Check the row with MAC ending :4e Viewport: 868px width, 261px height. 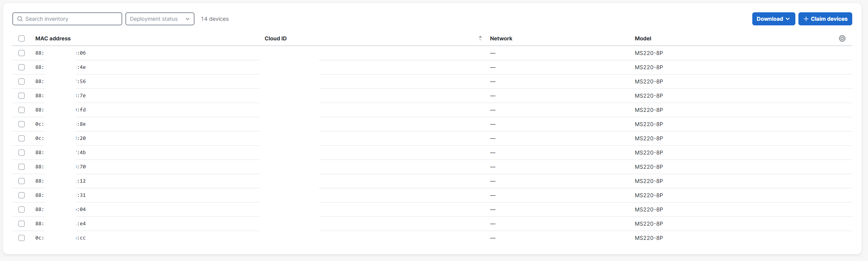pos(22,67)
